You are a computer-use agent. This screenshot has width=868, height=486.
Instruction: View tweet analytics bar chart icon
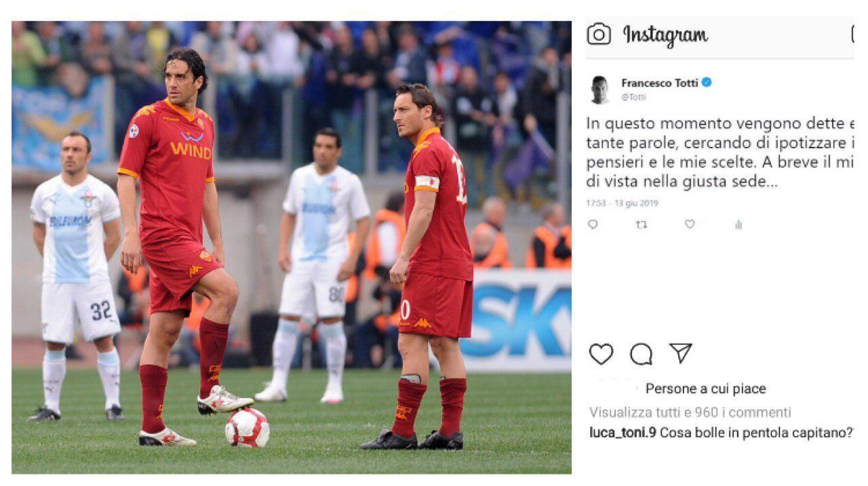coord(738,224)
